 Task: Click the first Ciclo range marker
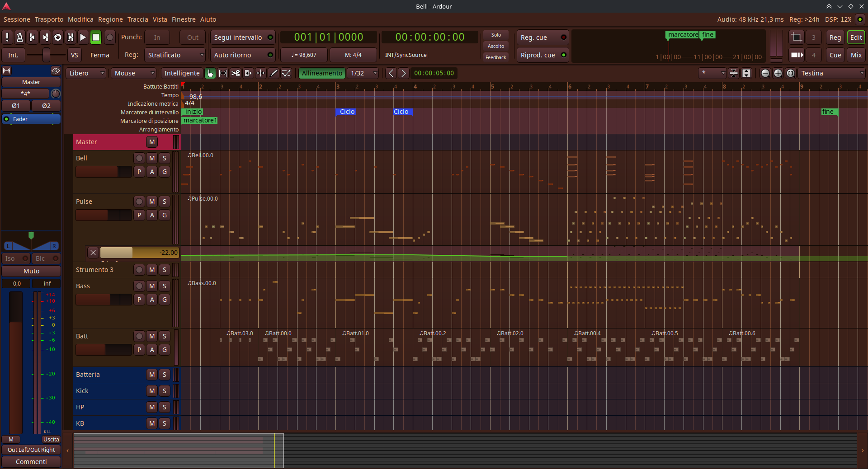347,112
